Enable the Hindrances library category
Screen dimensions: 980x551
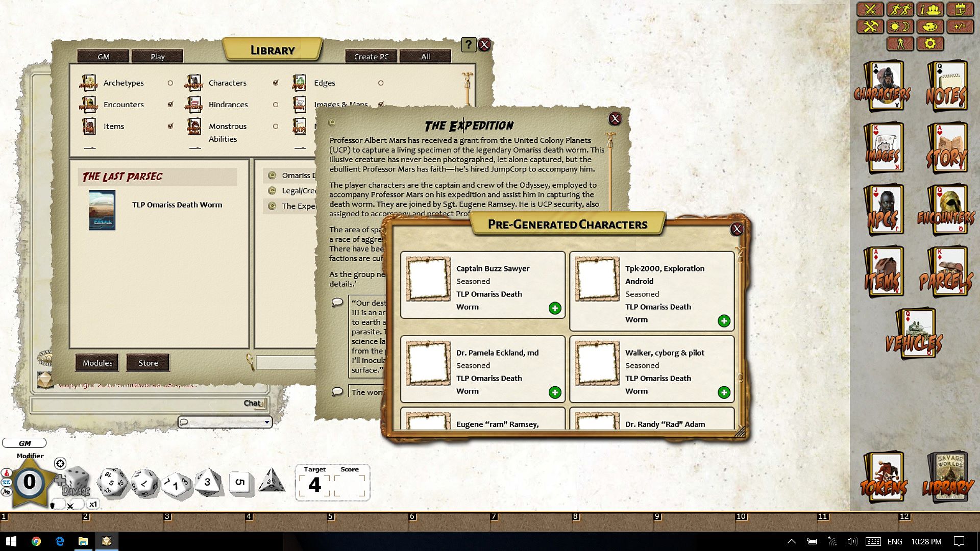pyautogui.click(x=275, y=105)
